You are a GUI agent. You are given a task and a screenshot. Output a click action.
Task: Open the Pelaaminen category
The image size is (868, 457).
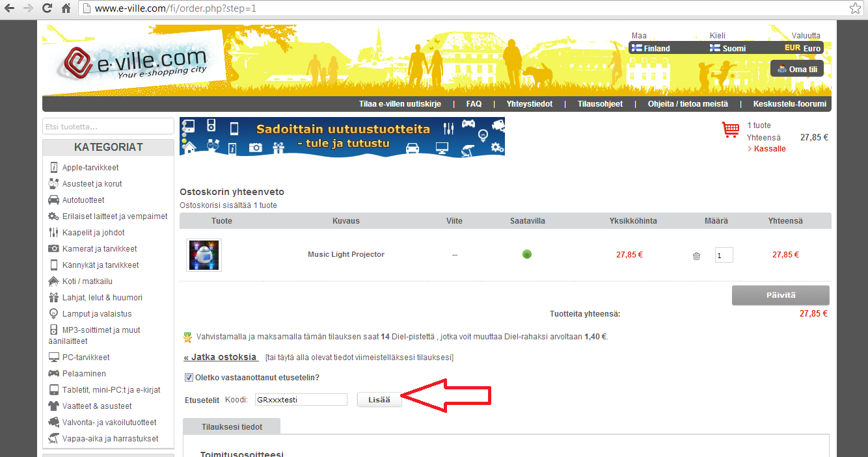click(x=84, y=374)
